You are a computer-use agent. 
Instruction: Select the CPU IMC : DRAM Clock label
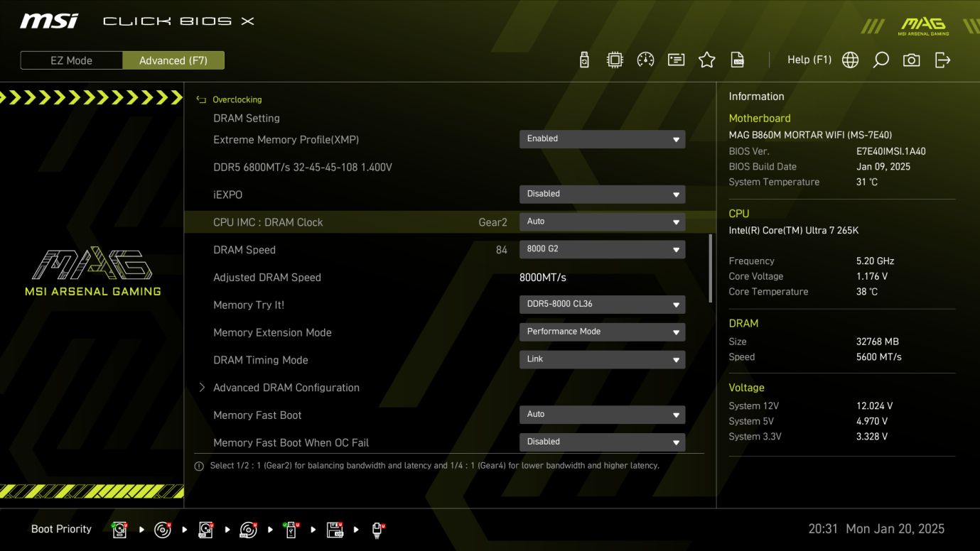click(x=268, y=222)
